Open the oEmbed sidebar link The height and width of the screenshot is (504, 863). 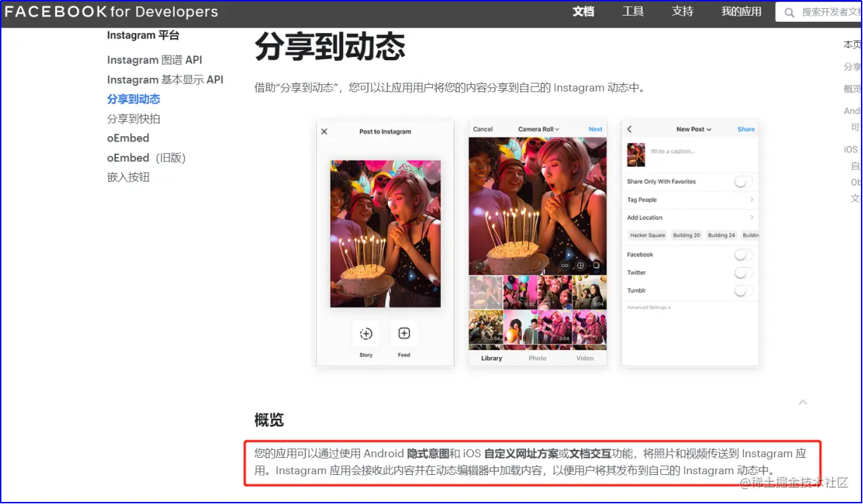click(128, 138)
